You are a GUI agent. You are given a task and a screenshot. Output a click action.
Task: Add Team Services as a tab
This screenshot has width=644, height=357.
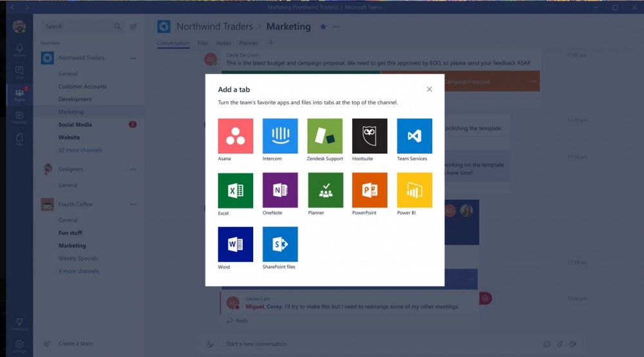tap(414, 136)
